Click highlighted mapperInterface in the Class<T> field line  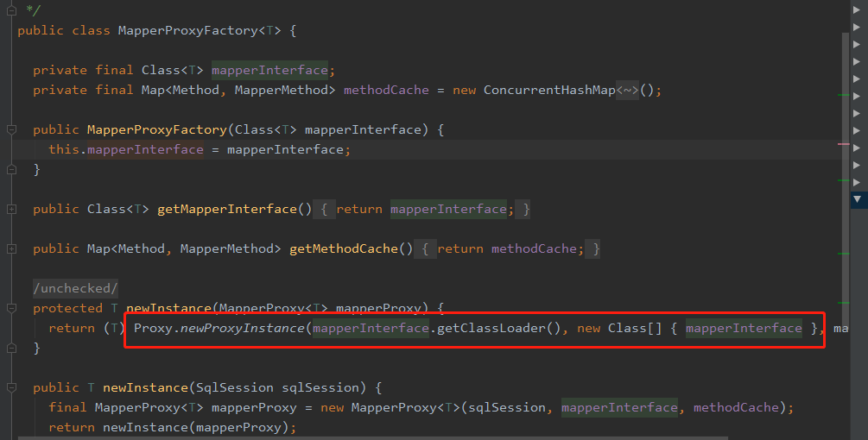269,70
